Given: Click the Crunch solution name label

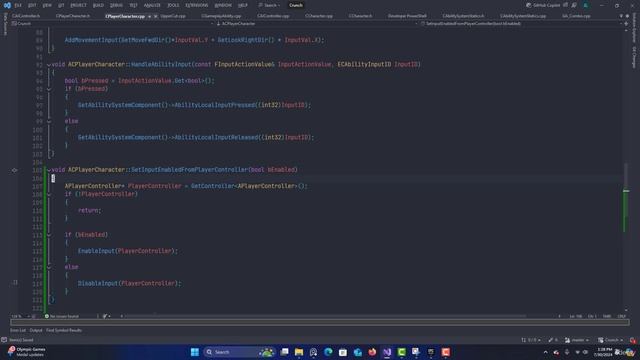Looking at the screenshot, I should click(x=296, y=5).
